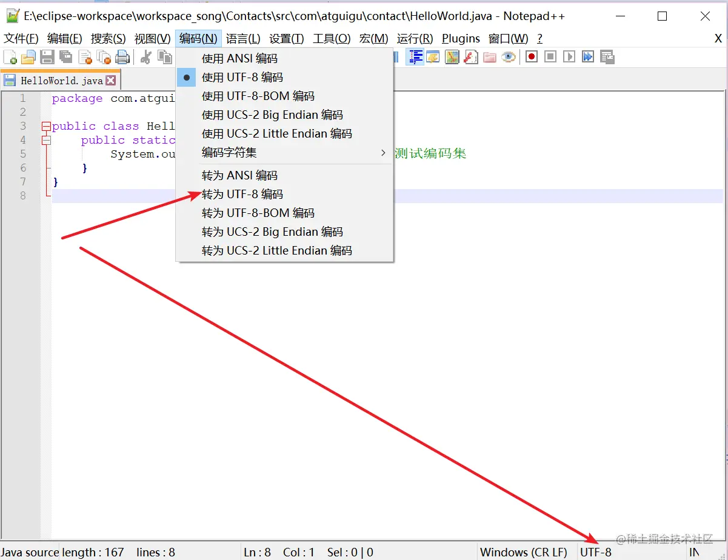Select the 使用 UCS-2 Big Endian 编码 option
Screen dimensions: 728x560
285,115
